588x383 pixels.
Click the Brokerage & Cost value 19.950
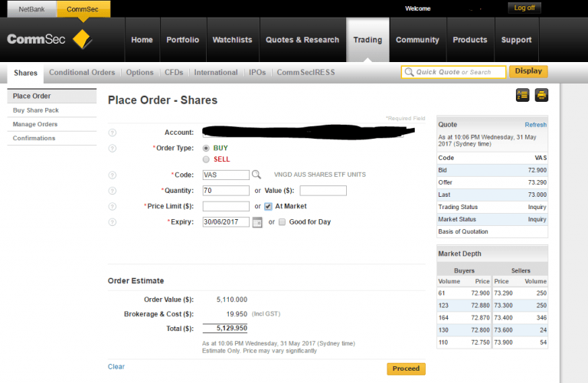pos(237,314)
